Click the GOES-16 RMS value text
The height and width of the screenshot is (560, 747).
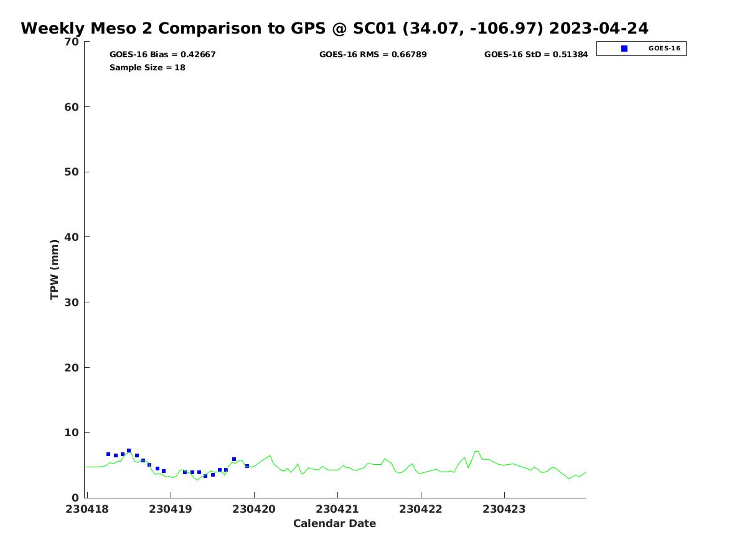click(x=373, y=55)
